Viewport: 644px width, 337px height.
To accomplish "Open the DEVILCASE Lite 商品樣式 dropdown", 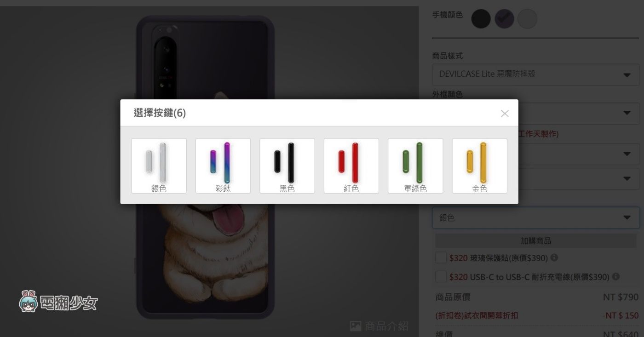I will coord(536,74).
